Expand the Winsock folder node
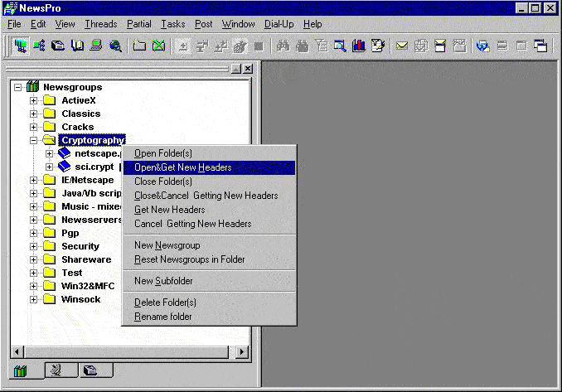This screenshot has height=392, width=562. coord(34,299)
